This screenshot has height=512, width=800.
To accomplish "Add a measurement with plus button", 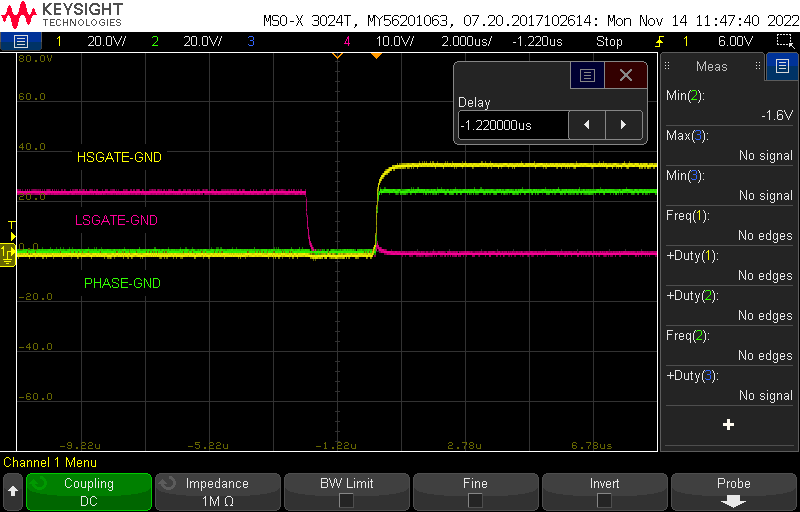I will coord(729,424).
